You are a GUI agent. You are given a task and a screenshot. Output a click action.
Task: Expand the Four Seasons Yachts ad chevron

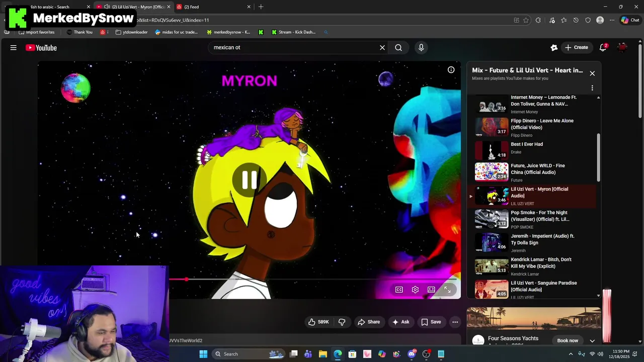click(x=592, y=340)
